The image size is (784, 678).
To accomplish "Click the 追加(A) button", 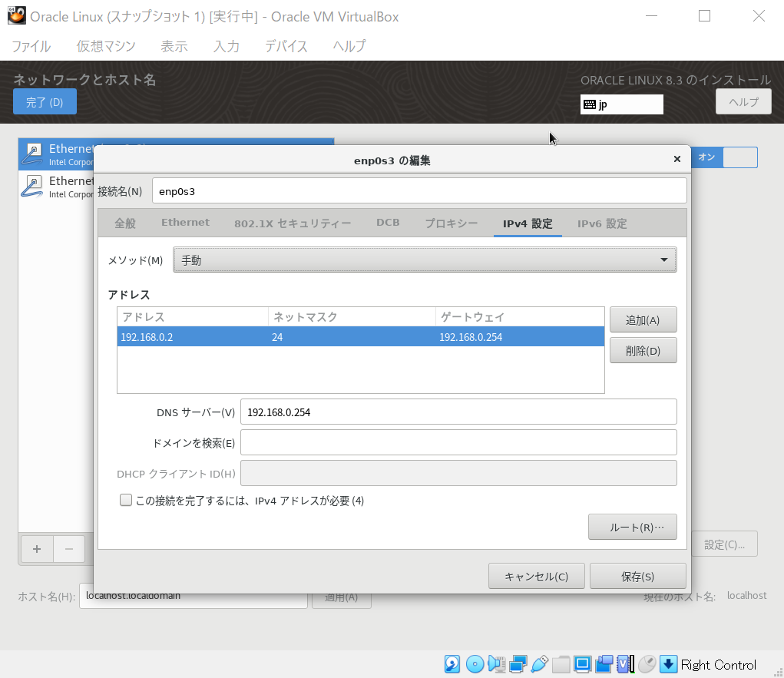I will point(643,320).
